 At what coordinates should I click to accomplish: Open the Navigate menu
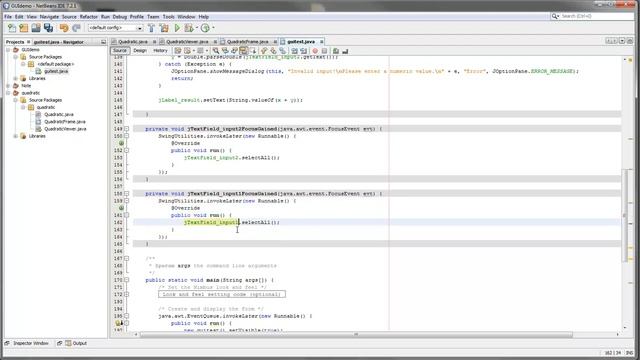coord(49,17)
